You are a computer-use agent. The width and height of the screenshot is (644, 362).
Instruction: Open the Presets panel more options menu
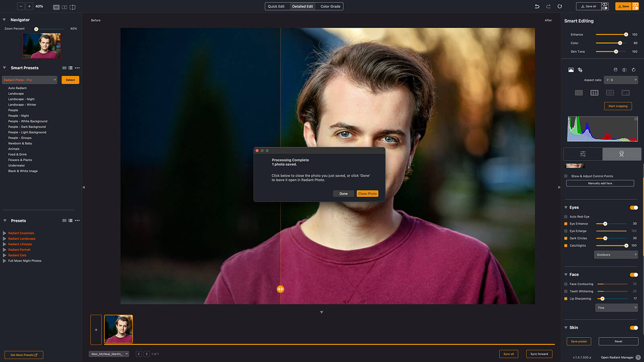pos(77,220)
